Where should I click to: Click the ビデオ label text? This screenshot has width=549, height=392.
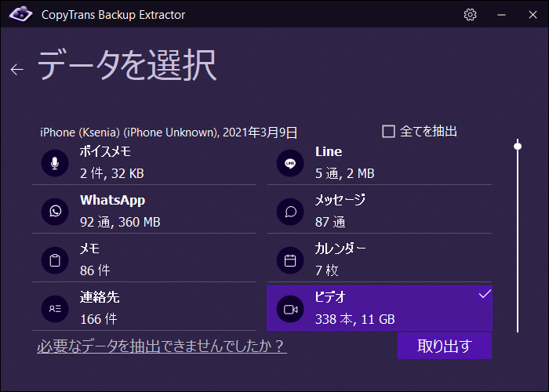tap(330, 297)
